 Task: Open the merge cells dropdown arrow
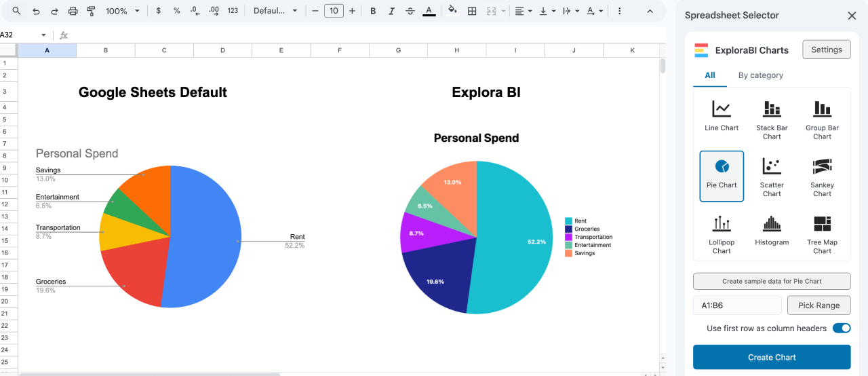503,11
